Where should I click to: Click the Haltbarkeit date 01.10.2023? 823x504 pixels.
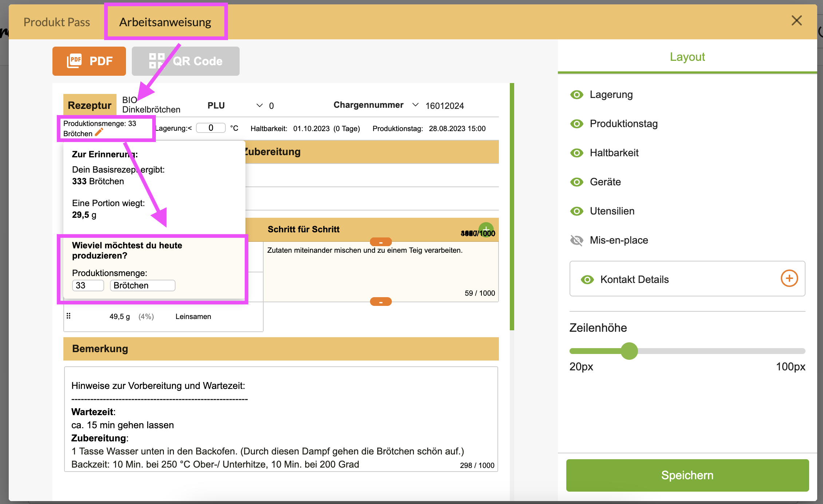pos(311,129)
